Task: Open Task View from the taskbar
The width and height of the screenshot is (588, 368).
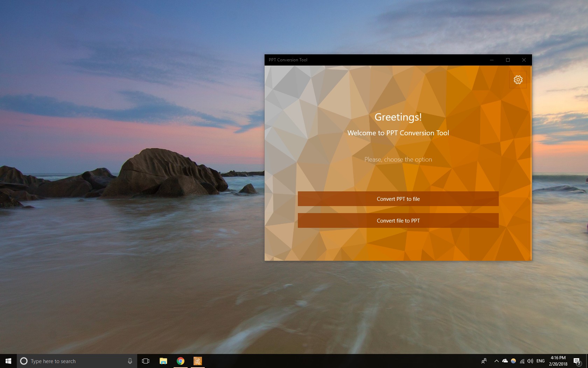Action: tap(146, 361)
